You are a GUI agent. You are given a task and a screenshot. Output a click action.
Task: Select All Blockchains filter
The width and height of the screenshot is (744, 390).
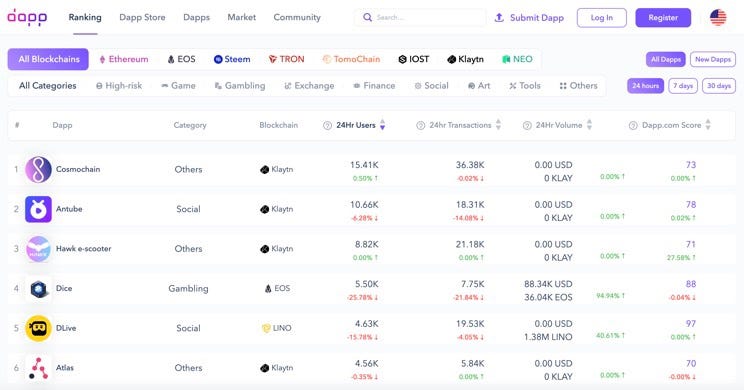pos(48,59)
